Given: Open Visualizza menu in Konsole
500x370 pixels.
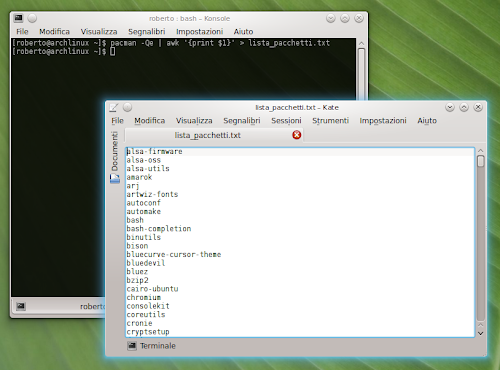Looking at the screenshot, I should click(99, 32).
